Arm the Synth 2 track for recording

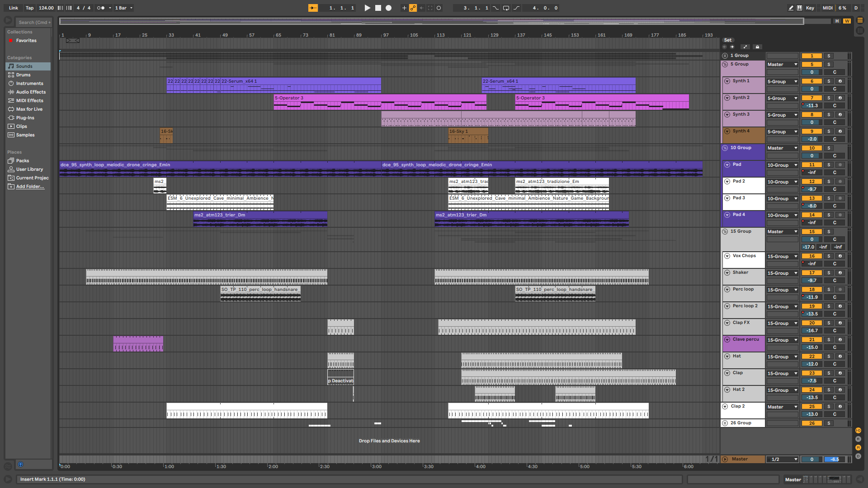click(840, 98)
